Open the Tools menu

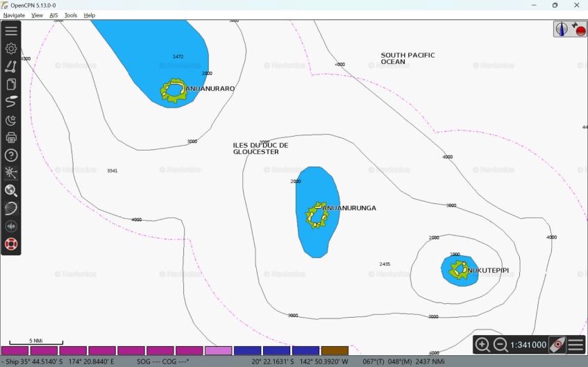point(71,15)
